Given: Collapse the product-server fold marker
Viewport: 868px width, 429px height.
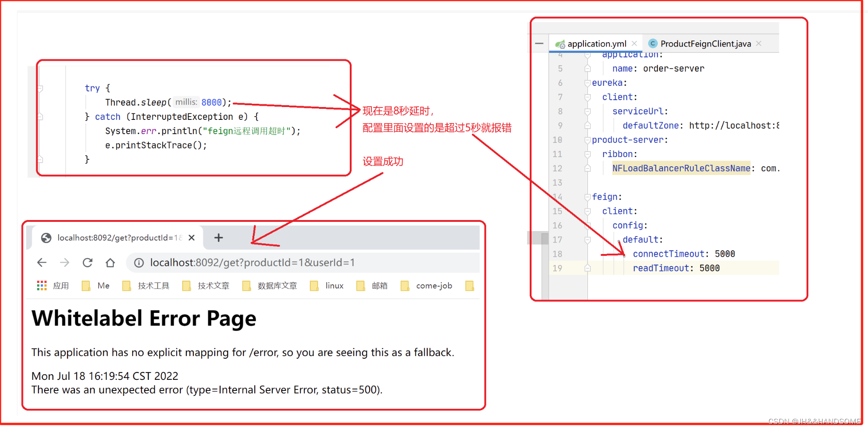Looking at the screenshot, I should [x=587, y=140].
